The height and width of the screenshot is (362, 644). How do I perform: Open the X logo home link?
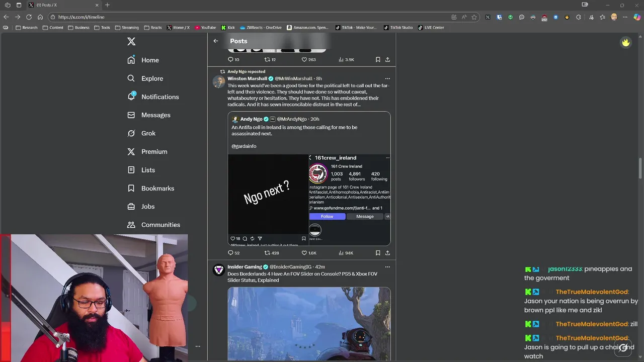(131, 42)
